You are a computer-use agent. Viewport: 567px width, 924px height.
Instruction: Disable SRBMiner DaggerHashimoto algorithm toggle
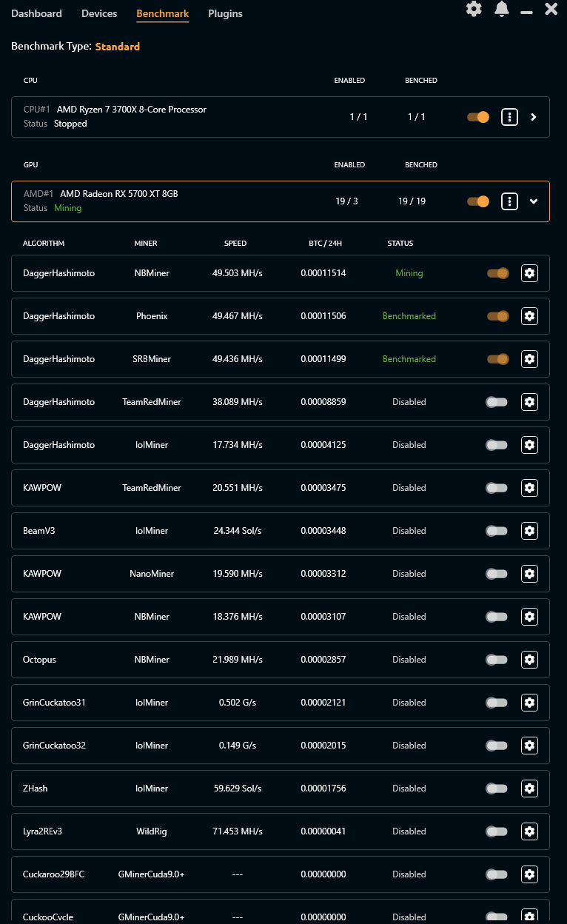point(498,359)
